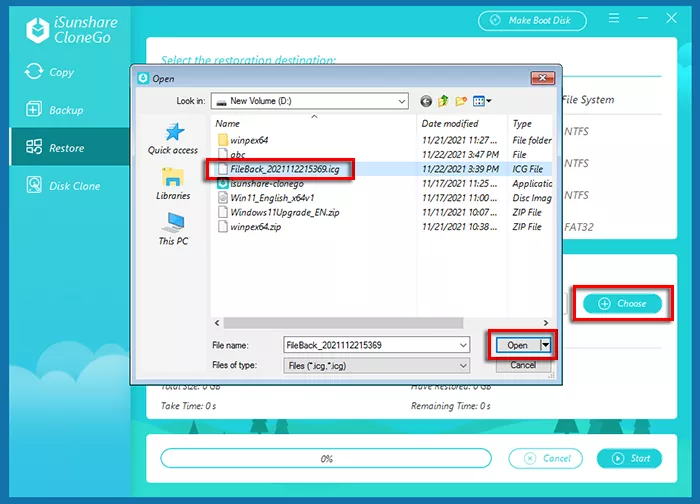The height and width of the screenshot is (504, 700).
Task: Open the Copy section in sidebar
Action: [x=50, y=72]
